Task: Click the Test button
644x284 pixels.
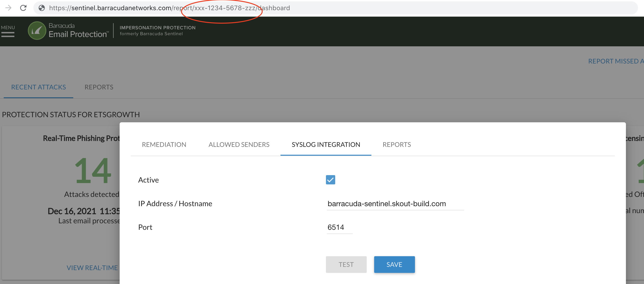Action: (x=346, y=264)
